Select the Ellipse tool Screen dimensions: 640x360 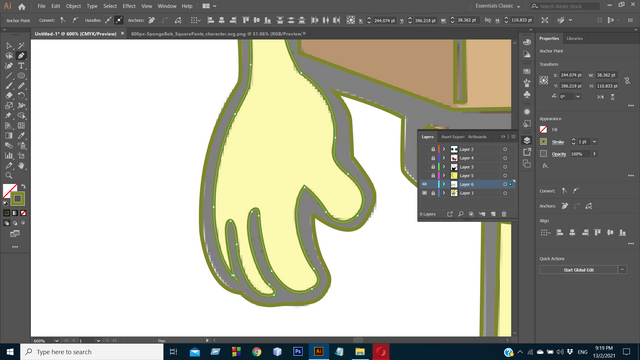pos(21,76)
